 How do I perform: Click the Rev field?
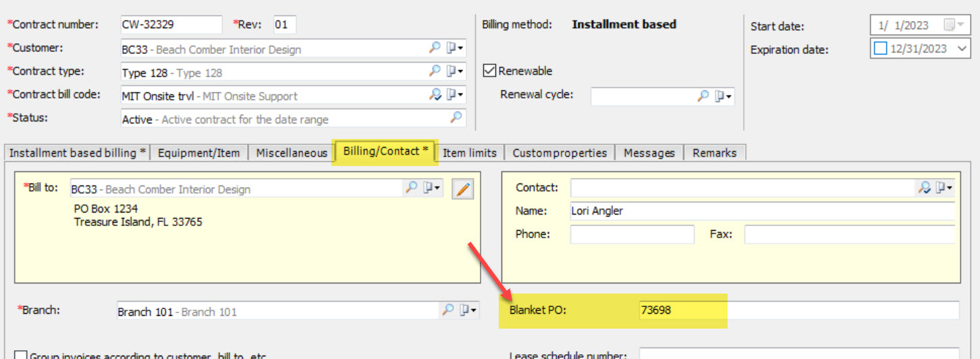pos(285,25)
